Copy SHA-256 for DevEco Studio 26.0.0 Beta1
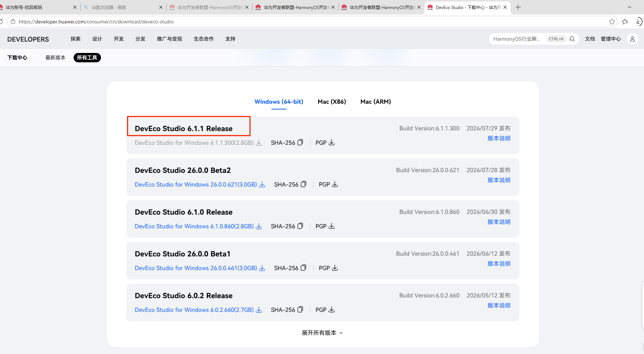 [x=303, y=268]
